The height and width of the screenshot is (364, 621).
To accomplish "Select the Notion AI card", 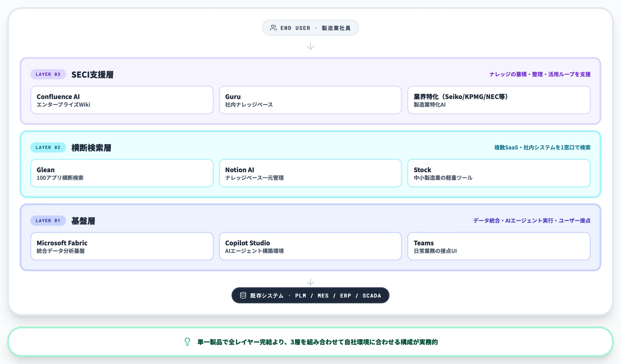I will tap(310, 173).
